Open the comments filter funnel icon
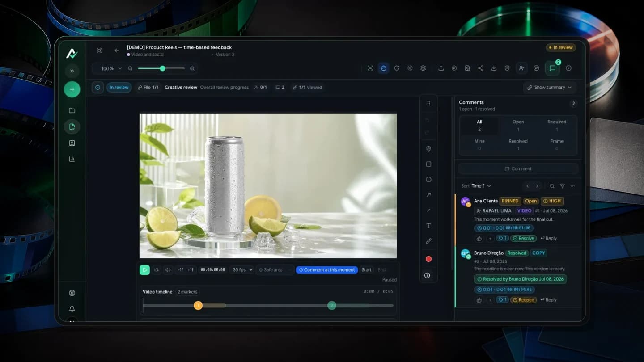Screen dimensions: 644x362 click(x=562, y=186)
